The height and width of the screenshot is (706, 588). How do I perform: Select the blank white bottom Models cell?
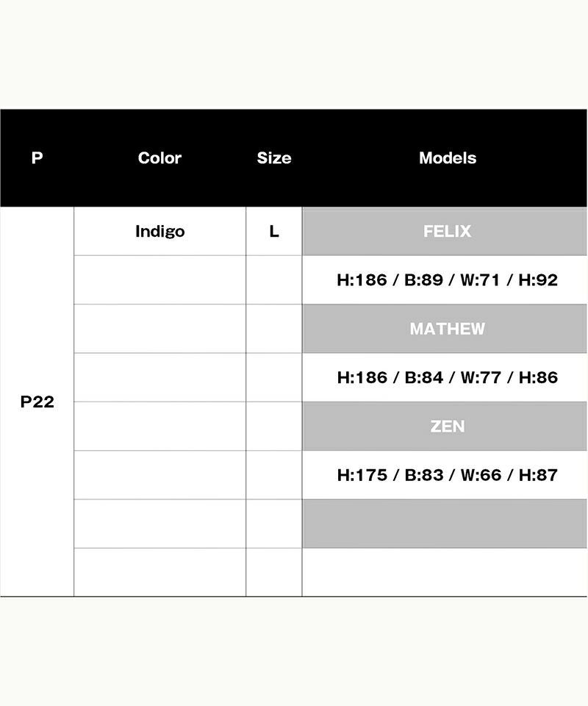(447, 572)
